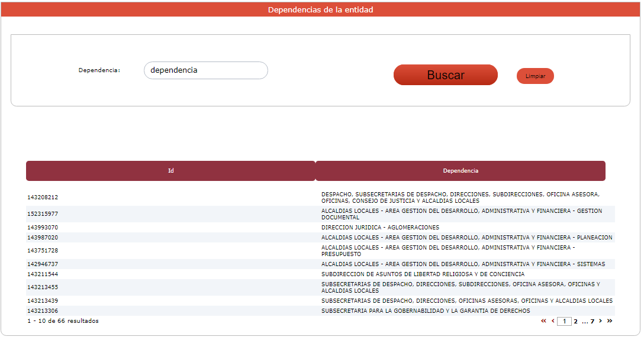Viewport: 644px width, 340px height.
Task: Go to previous results page
Action: pos(553,321)
